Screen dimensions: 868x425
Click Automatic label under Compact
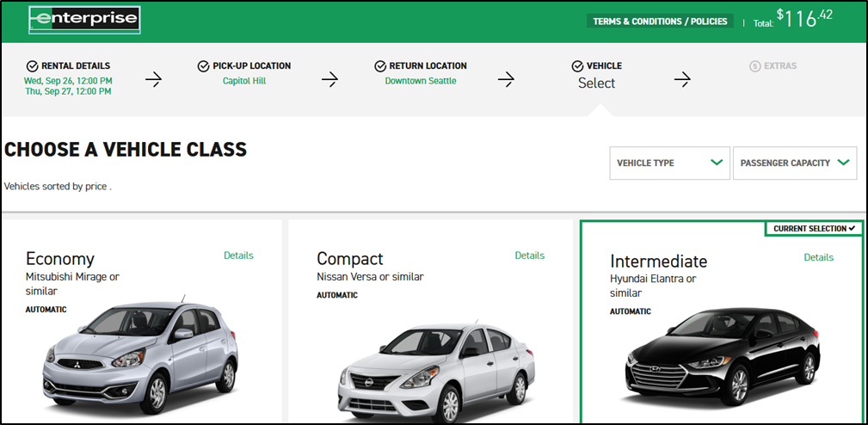[x=337, y=295]
